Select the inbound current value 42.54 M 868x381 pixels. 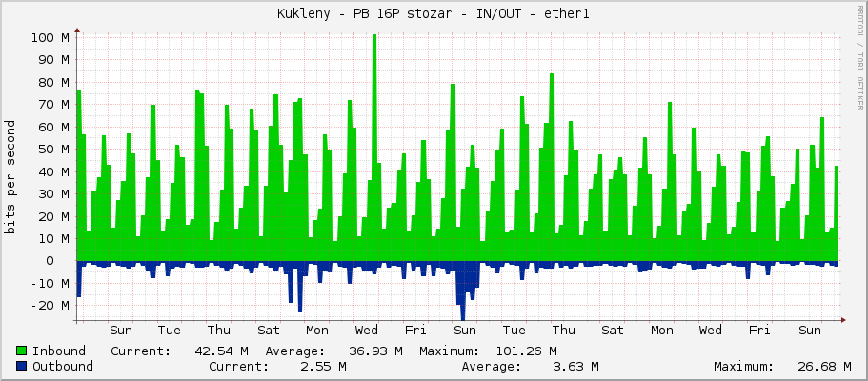pyautogui.click(x=221, y=351)
